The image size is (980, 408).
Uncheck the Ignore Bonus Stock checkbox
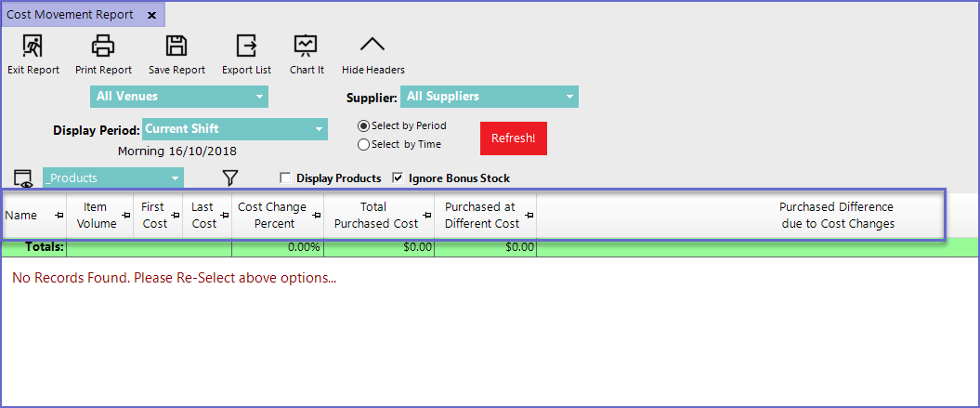399,178
